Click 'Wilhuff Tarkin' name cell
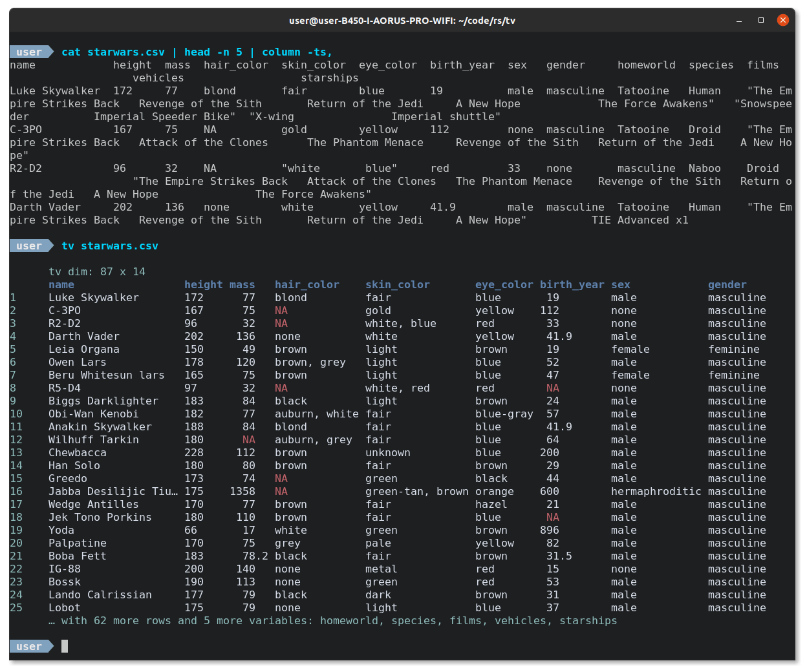Viewport: 807px width, 672px height. coord(94,440)
